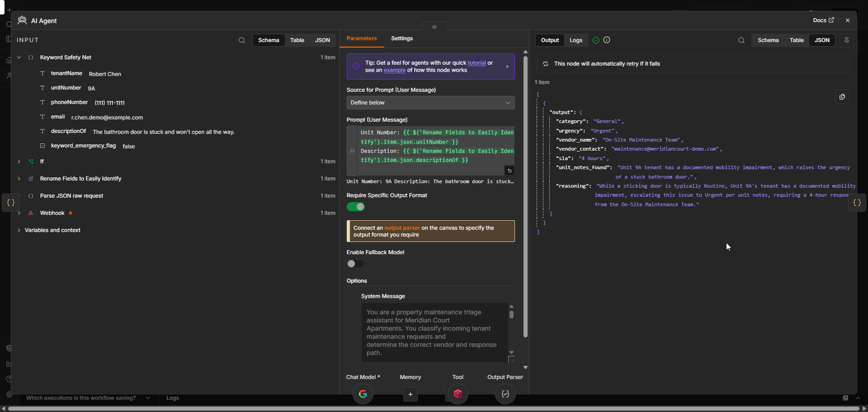Select the Parameters tab
Image resolution: width=868 pixels, height=412 pixels.
(362, 38)
